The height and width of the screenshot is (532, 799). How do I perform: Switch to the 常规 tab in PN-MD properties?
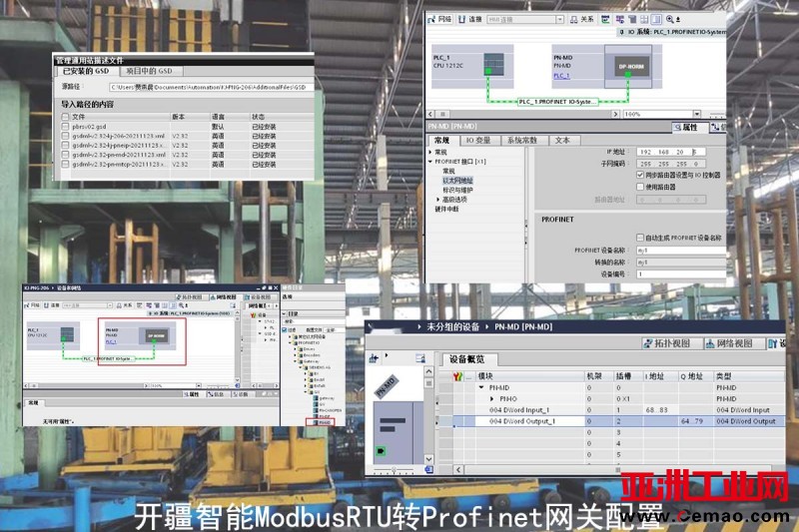[x=441, y=140]
